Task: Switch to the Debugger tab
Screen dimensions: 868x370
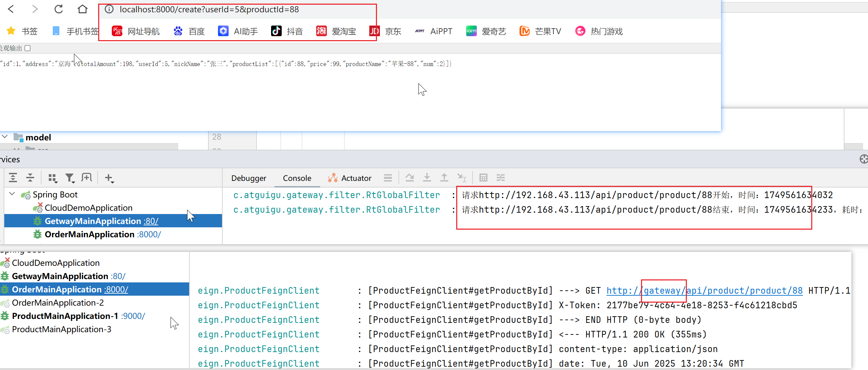Action: 249,178
